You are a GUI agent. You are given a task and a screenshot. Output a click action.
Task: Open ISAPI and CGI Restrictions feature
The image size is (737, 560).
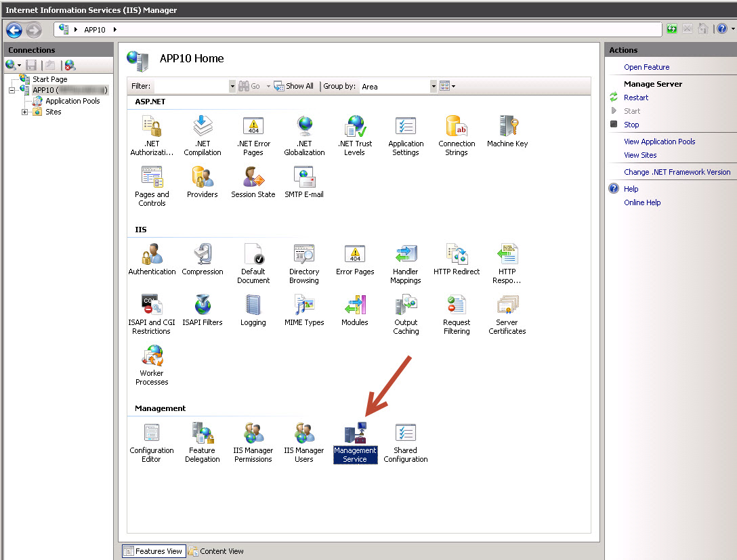tap(152, 314)
